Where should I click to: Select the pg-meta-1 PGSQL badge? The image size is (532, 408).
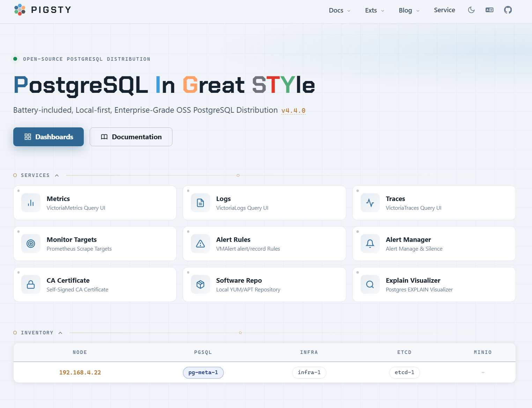pos(203,372)
